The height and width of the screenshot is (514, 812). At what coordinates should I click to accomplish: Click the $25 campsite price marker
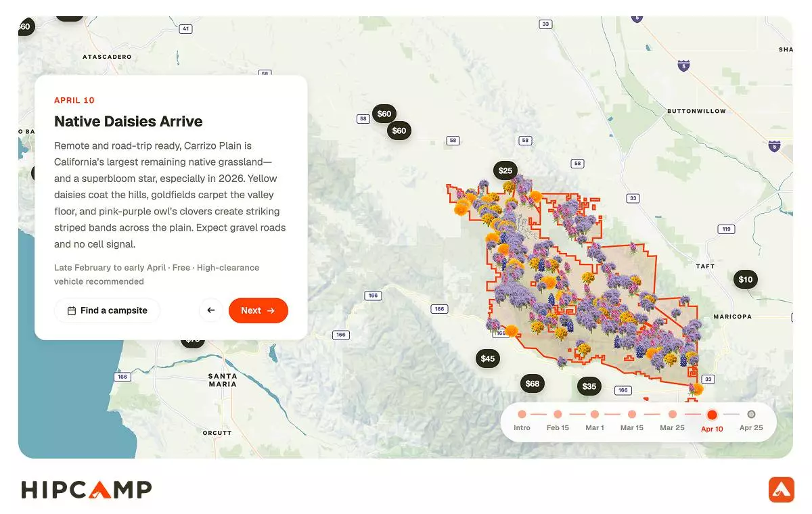pyautogui.click(x=505, y=170)
